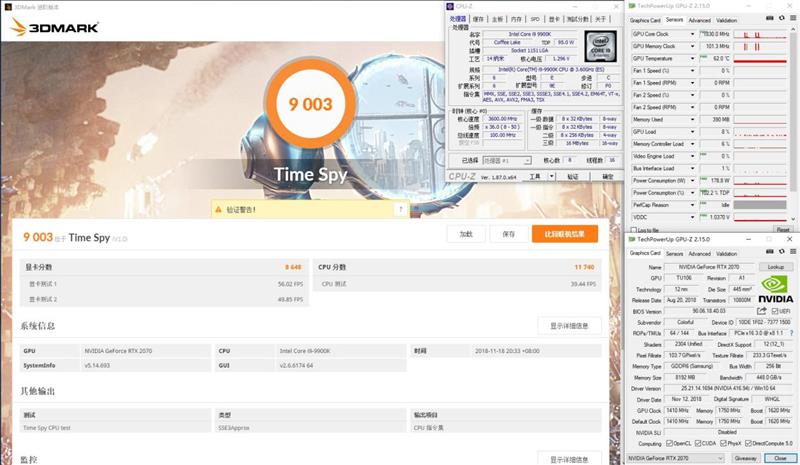This screenshot has height=465, width=800.
Task: Click the Close button at GPU-Z bottom
Action: [780, 458]
